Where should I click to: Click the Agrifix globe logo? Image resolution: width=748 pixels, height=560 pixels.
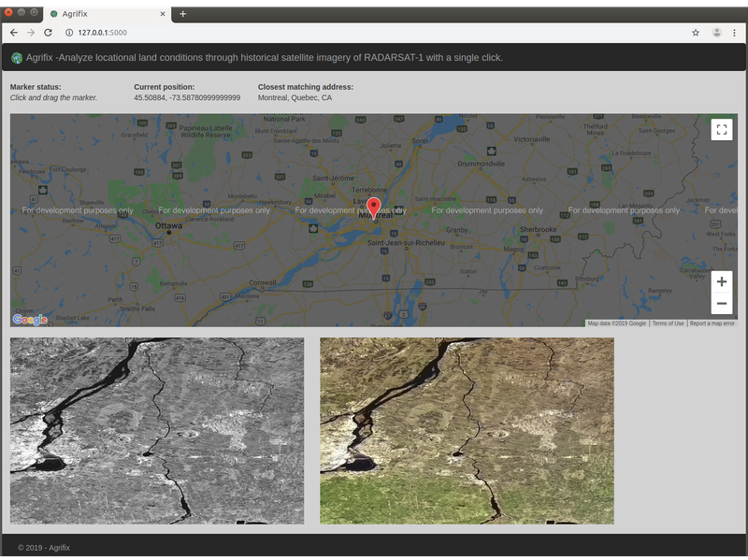(x=17, y=58)
